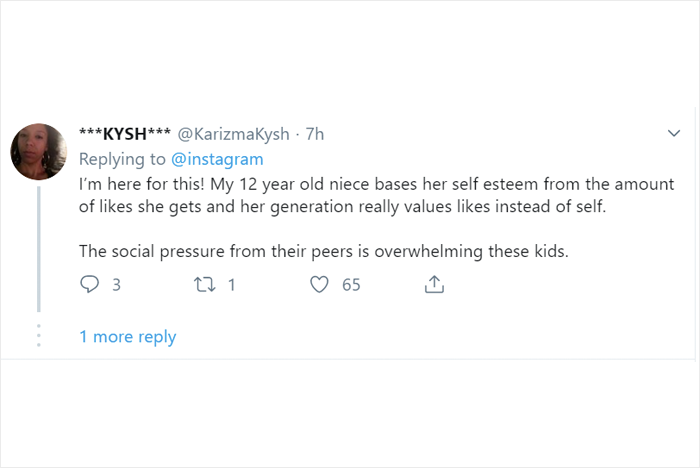Click the retweet count 1
Screen dimensions: 700x468
pos(232,285)
